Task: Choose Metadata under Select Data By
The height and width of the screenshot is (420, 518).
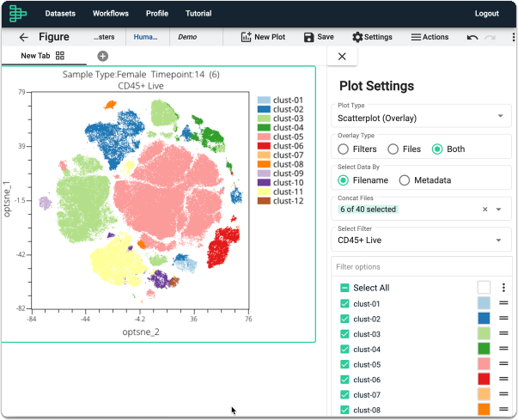Action: pyautogui.click(x=405, y=180)
